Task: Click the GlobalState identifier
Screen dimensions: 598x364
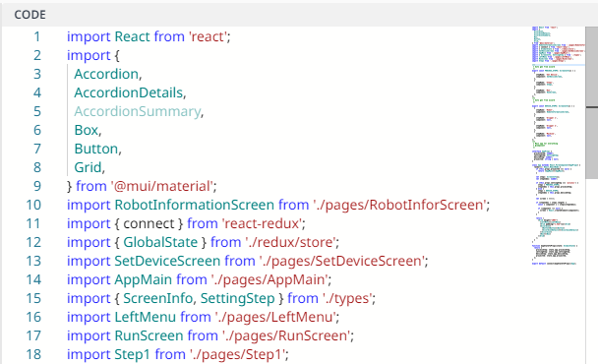Action: pos(160,242)
